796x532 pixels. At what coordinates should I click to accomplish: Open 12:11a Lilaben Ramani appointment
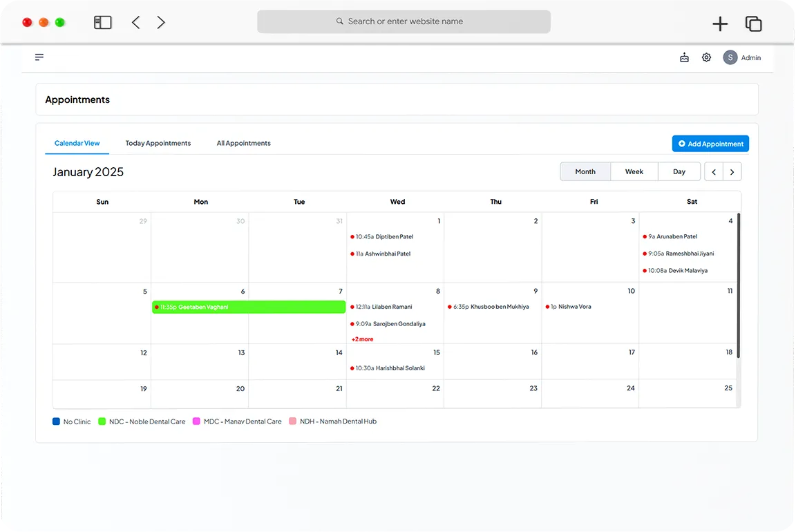[381, 307]
